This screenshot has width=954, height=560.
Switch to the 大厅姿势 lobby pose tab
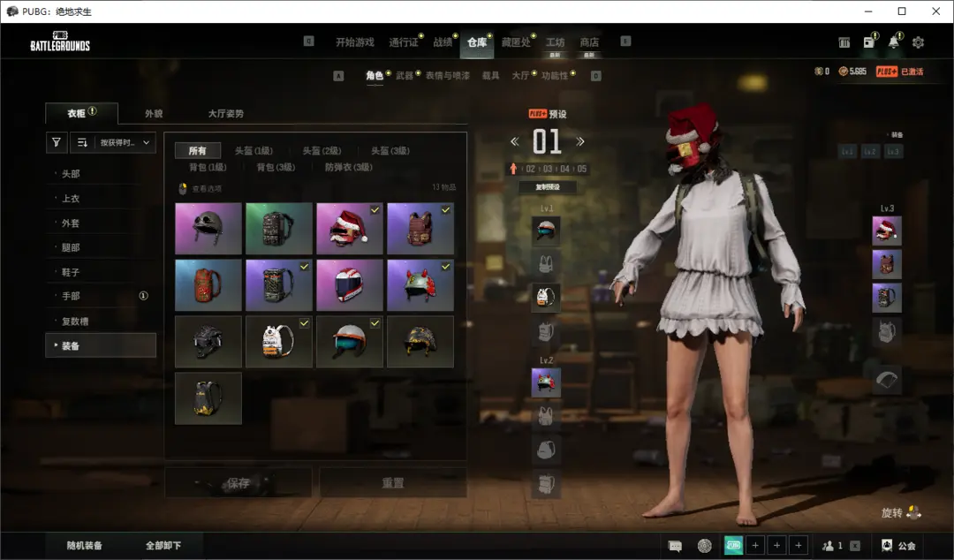(x=226, y=114)
